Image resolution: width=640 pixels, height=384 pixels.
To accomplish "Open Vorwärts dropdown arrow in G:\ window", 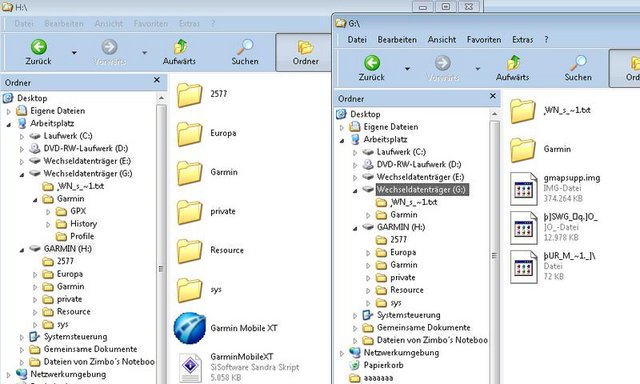I will [478, 69].
